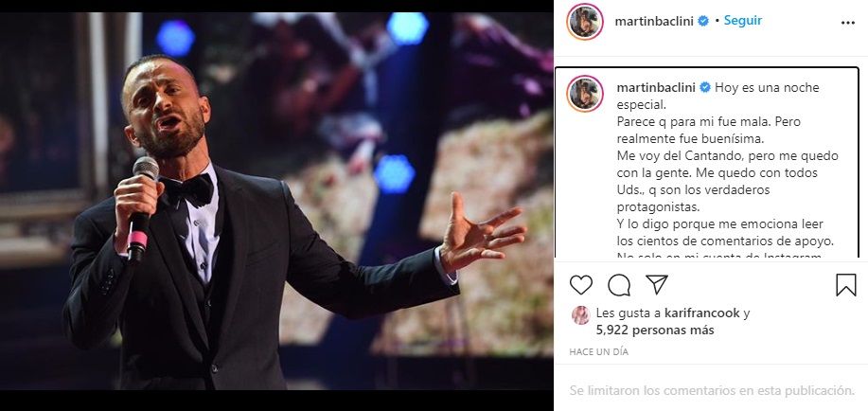Click the profile avatar beside the caption
Viewport: 868px width, 411px height.
click(584, 94)
